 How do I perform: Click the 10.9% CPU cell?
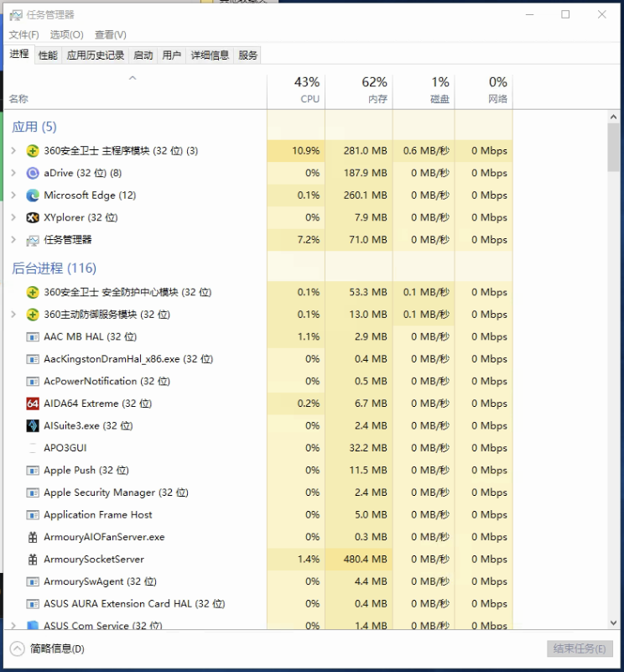coord(296,151)
